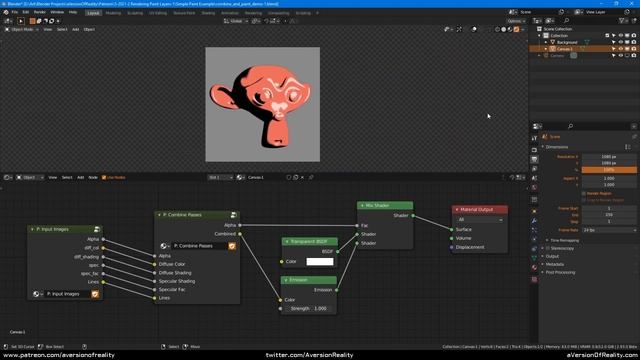This screenshot has width=640, height=360.
Task: Toggle Background selectability arrow icon
Action: [613, 42]
